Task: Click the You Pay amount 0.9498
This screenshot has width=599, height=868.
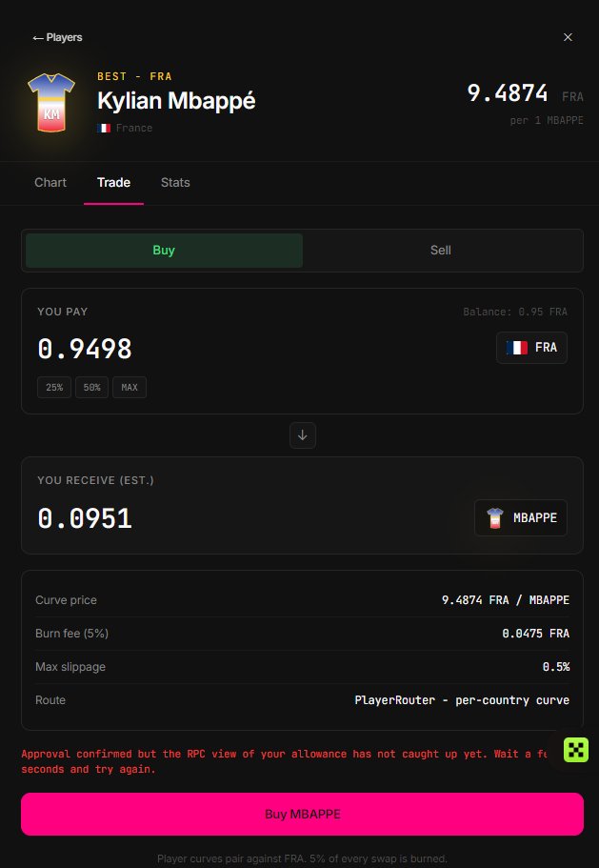Action: click(x=85, y=349)
